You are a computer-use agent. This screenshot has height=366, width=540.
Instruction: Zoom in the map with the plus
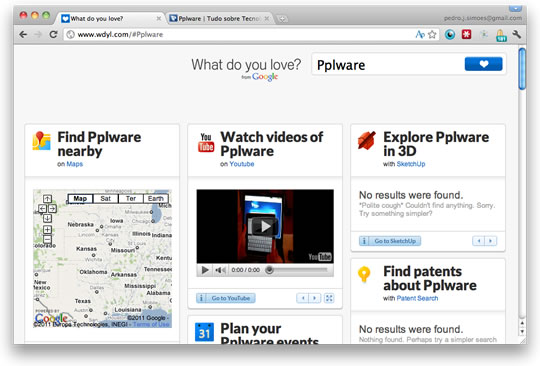pos(48,229)
